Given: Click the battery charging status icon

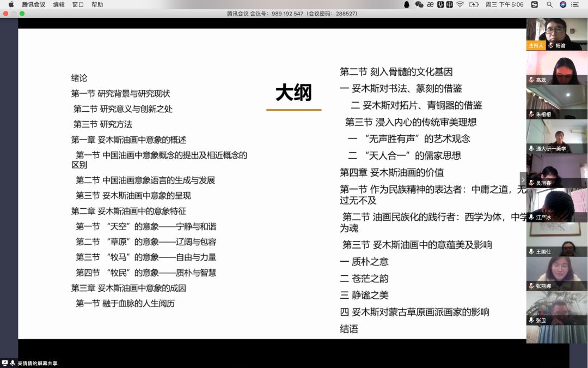Looking at the screenshot, I should 474,4.
